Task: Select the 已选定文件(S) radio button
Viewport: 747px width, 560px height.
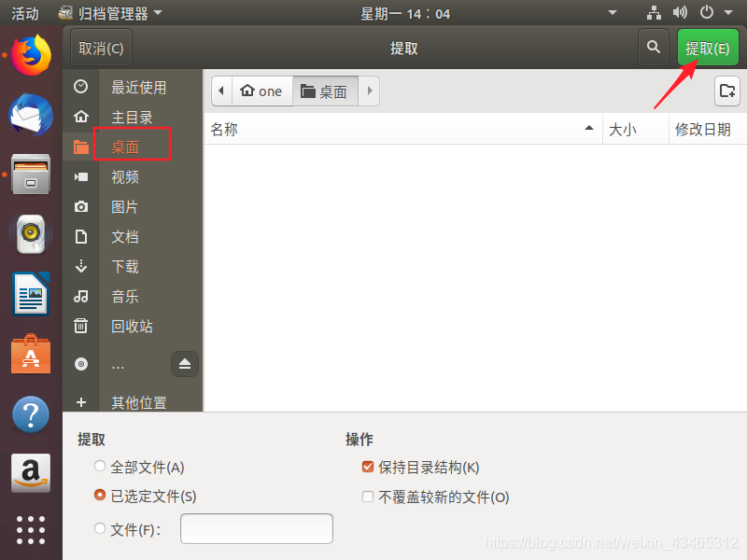Action: [100, 496]
